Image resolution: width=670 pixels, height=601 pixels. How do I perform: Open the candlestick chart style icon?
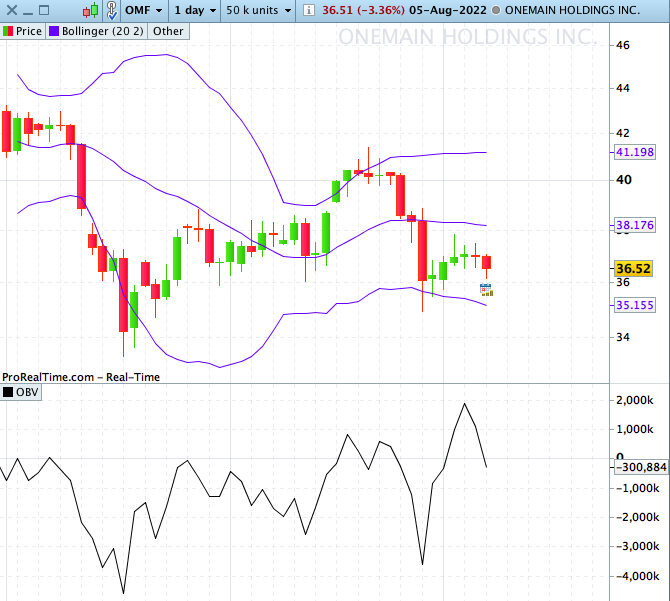point(90,10)
